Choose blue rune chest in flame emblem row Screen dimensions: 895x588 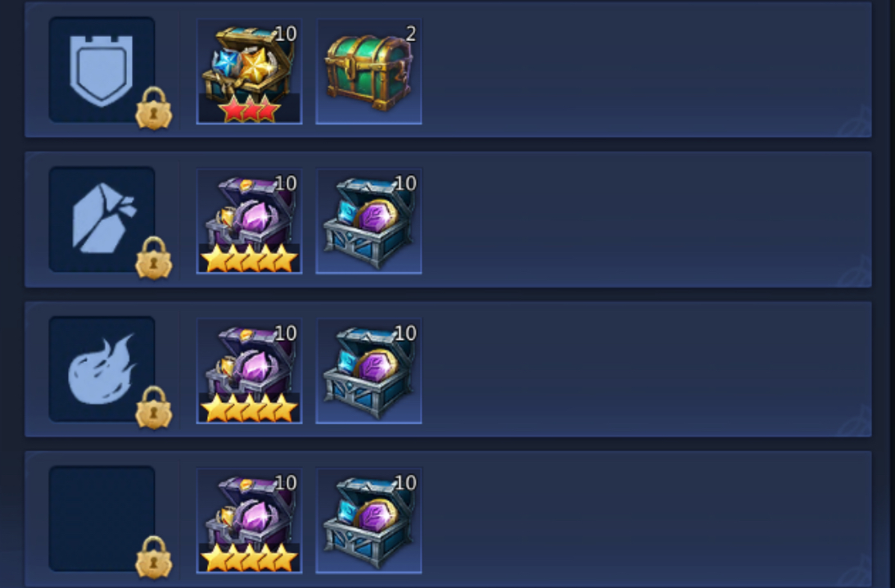pyautogui.click(x=368, y=370)
